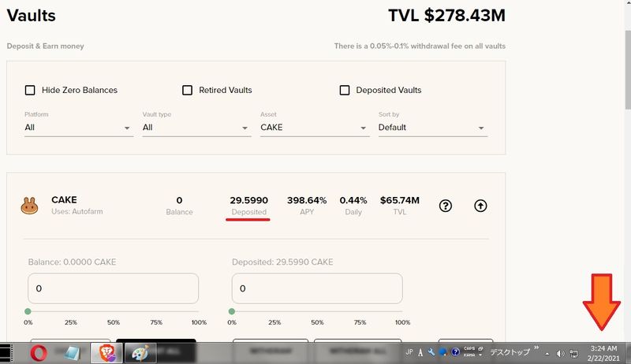Click the CAKE pancake bunny icon

click(30, 206)
